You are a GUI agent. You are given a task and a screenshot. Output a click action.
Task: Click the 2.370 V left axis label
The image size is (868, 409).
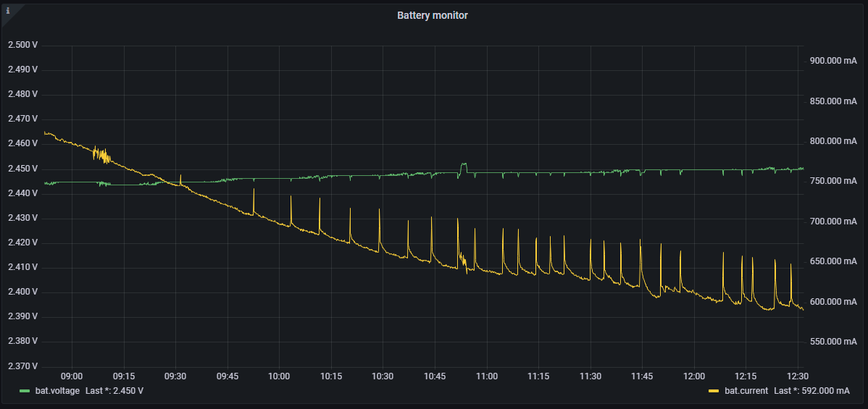(22, 366)
